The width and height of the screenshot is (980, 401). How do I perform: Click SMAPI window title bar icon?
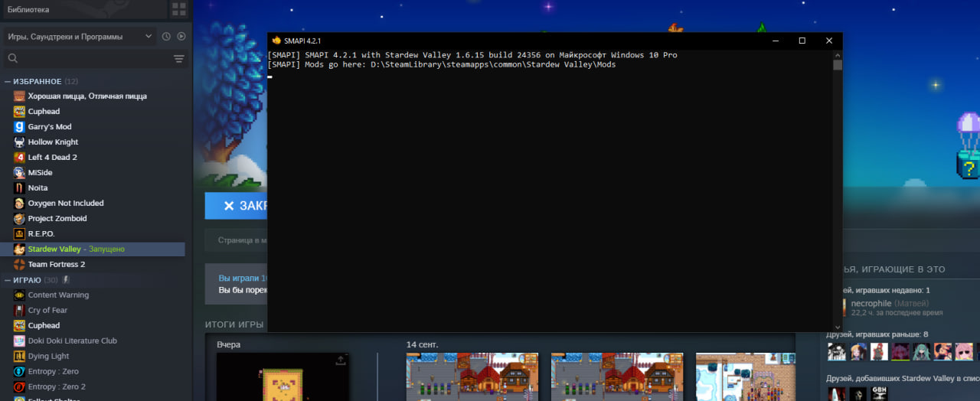tap(276, 41)
